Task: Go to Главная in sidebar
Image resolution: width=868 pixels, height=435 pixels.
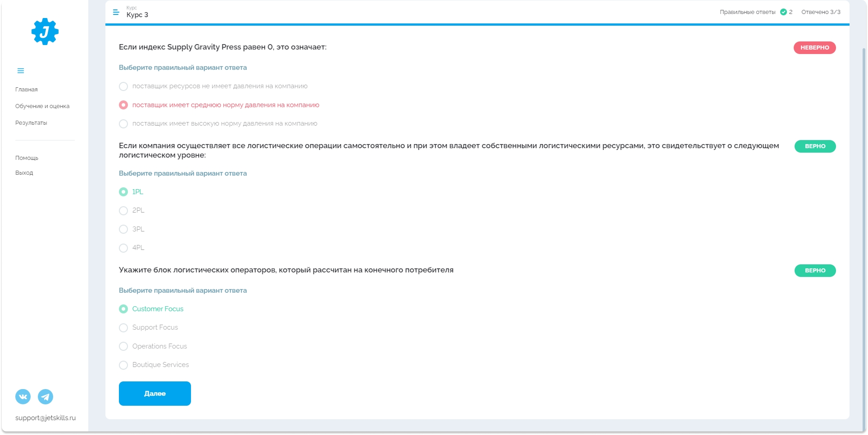Action: [x=26, y=89]
